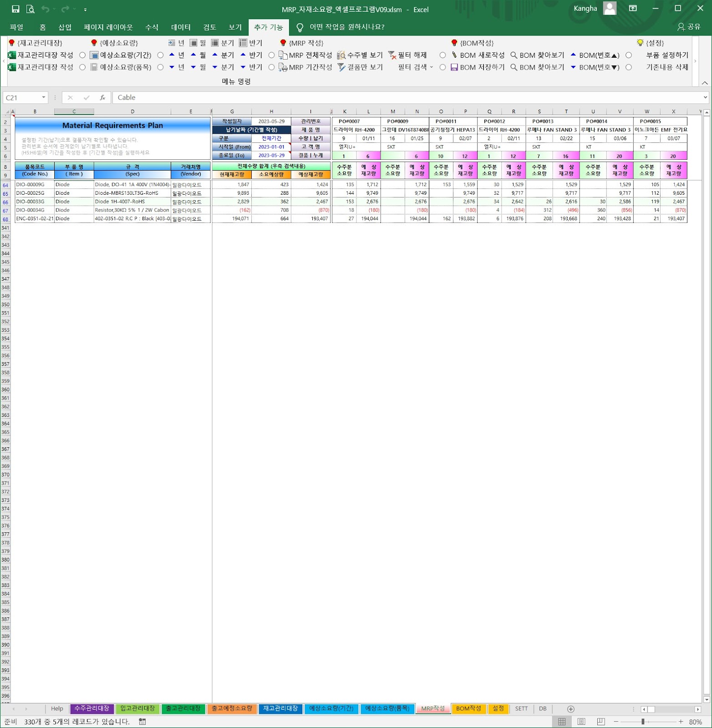Image resolution: width=712 pixels, height=728 pixels.
Task: Open print preview from quick access toolbar
Action: coord(30,9)
